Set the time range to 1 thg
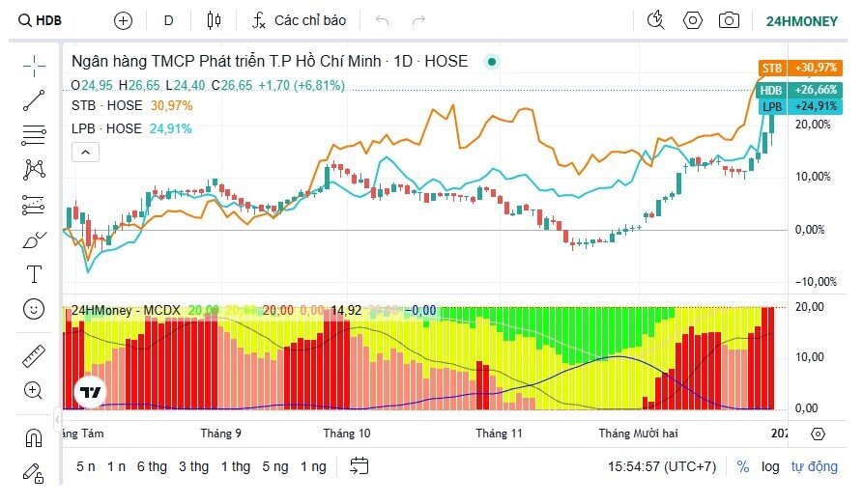The image size is (863, 504). (x=236, y=466)
